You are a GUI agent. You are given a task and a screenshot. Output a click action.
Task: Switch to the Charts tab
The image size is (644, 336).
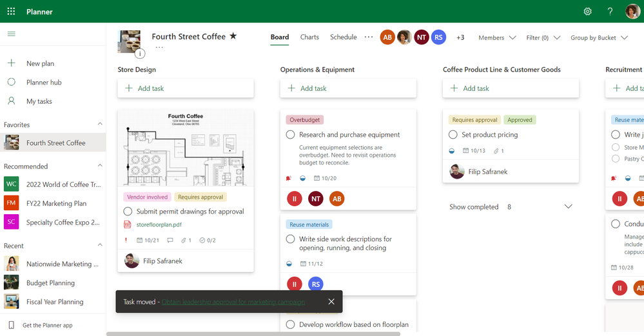click(x=309, y=37)
